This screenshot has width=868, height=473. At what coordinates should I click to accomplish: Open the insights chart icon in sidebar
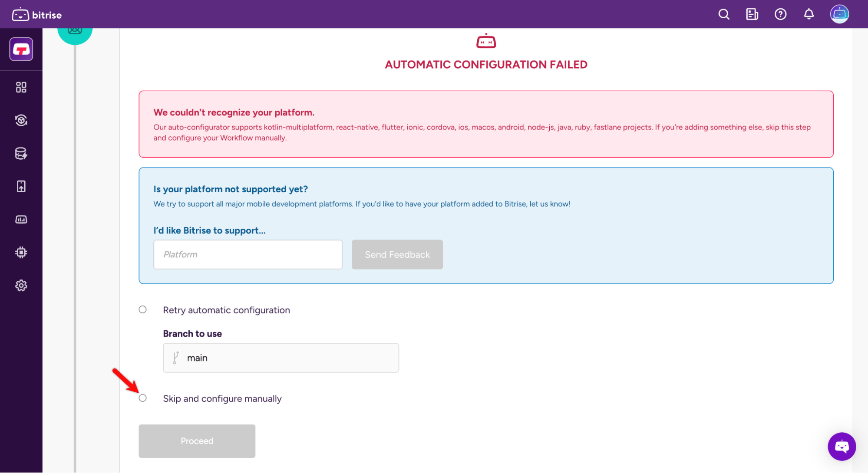[21, 220]
